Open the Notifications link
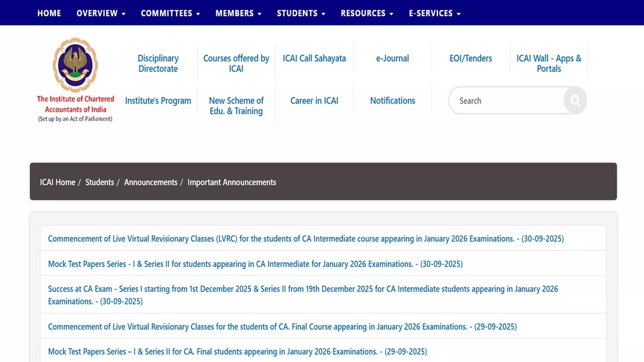Image resolution: width=644 pixels, height=362 pixels. click(x=392, y=101)
